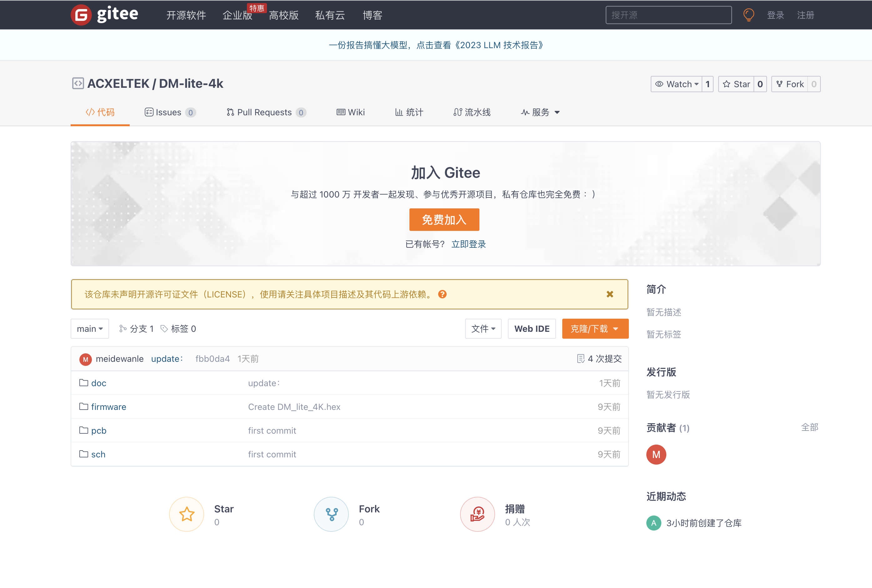Switch to the 代码 tab
This screenshot has width=872, height=588.
pyautogui.click(x=100, y=112)
